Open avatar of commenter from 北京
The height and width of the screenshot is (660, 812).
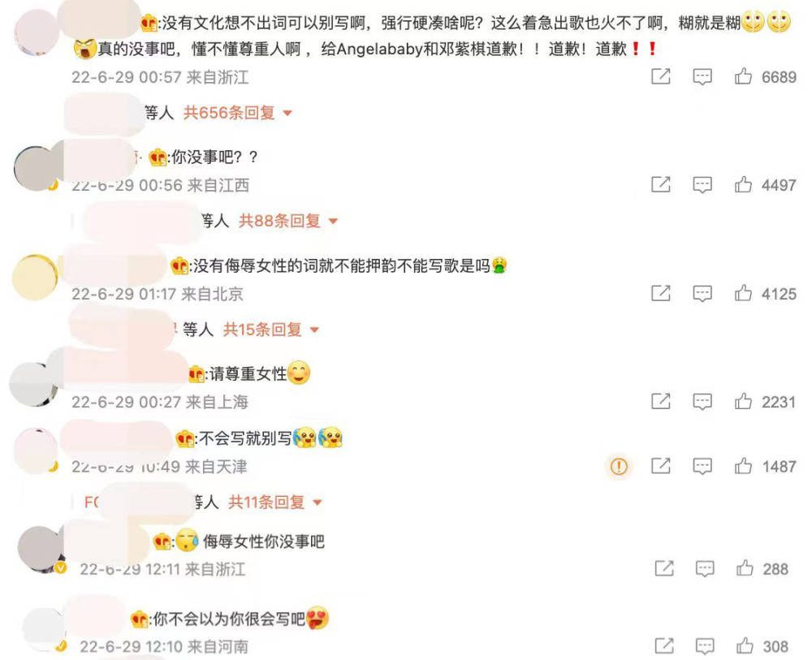pyautogui.click(x=35, y=277)
